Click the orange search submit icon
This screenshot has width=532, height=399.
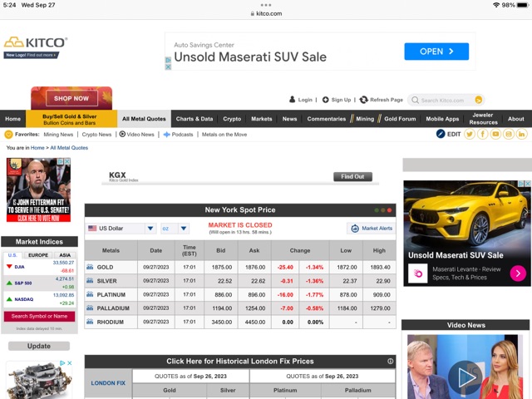coord(479,100)
